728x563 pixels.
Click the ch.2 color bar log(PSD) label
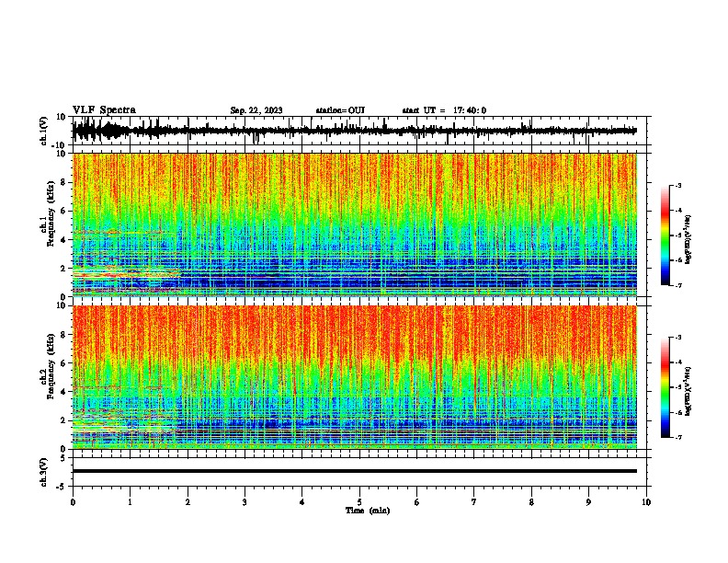point(688,391)
